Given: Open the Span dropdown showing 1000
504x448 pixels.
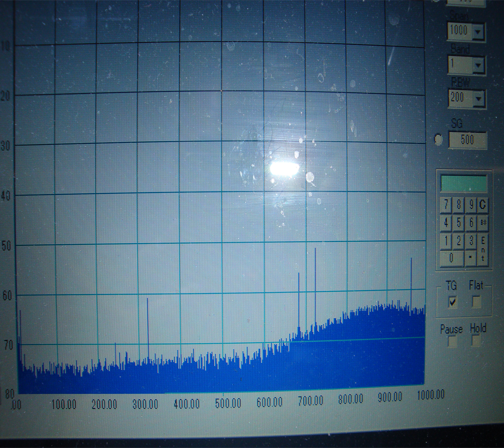Looking at the screenshot, I should [478, 32].
